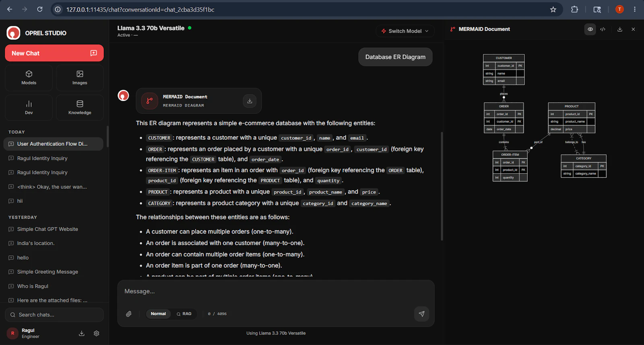The height and width of the screenshot is (345, 644).
Task: Open Simple Chat GPT Website chat
Action: (x=53, y=229)
